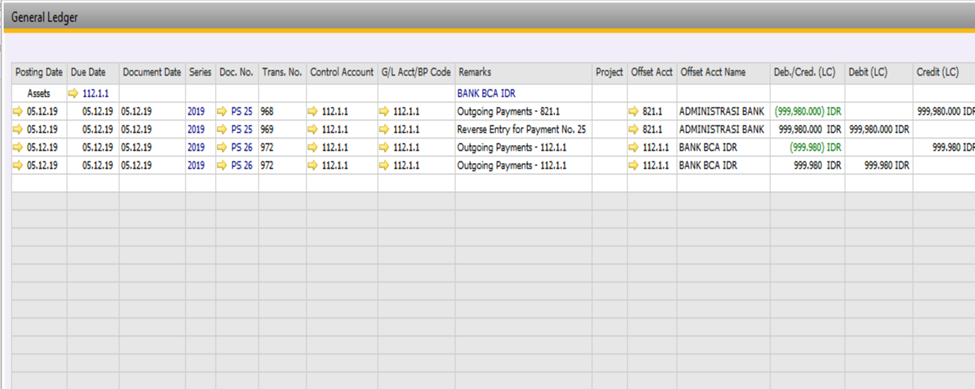Open control account arrow in transaction 969 row

pyautogui.click(x=313, y=130)
